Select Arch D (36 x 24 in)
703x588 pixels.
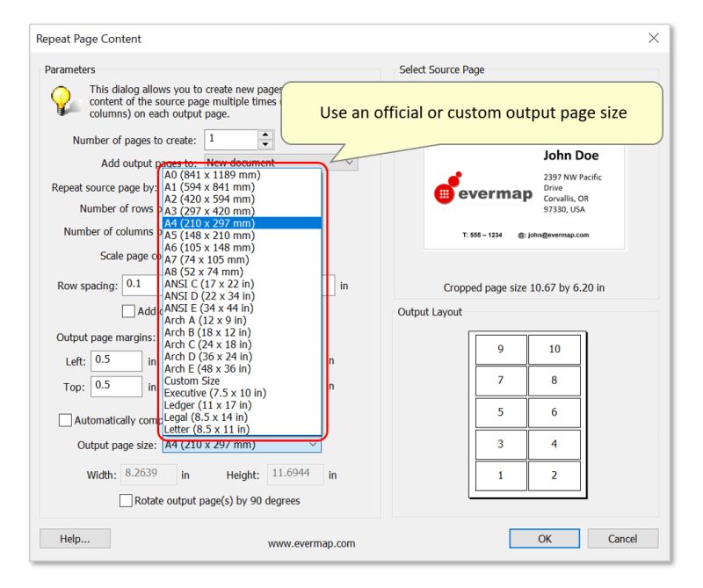[243, 357]
